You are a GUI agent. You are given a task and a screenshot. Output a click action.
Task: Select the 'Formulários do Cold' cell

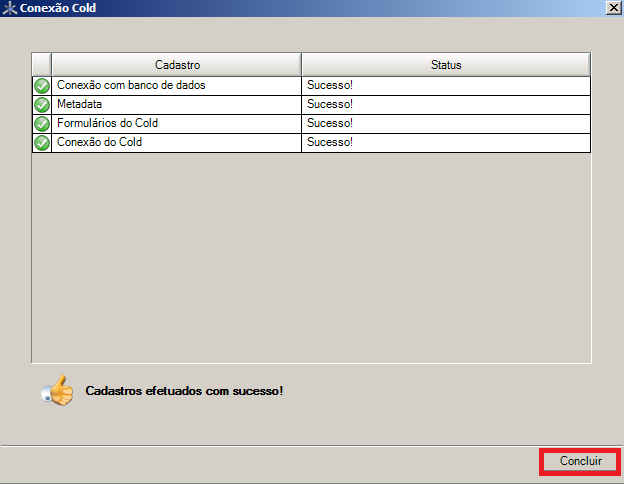pos(177,124)
